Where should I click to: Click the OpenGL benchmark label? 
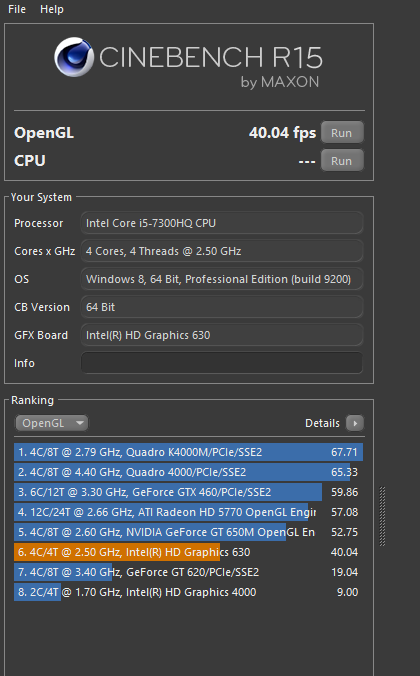44,133
